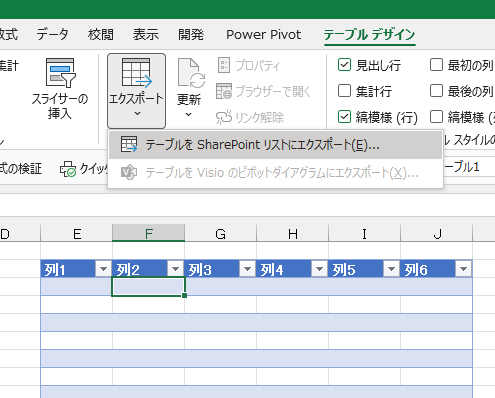Choose テーブルを Visio のピボットダイアグラムにエクスポート
This screenshot has height=398, width=495.
[275, 172]
